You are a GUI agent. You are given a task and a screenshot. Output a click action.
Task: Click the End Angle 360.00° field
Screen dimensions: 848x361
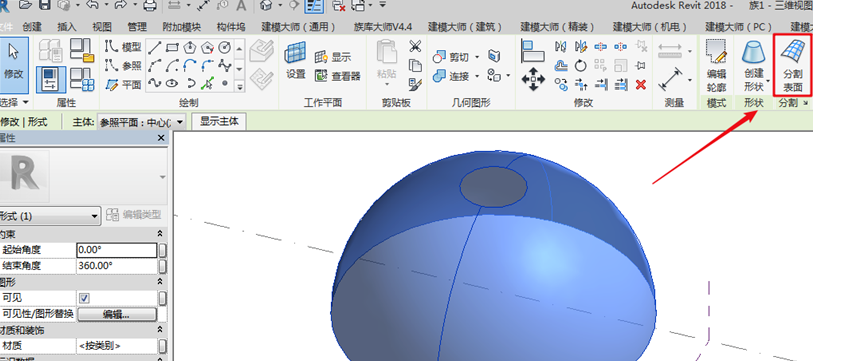(x=117, y=266)
